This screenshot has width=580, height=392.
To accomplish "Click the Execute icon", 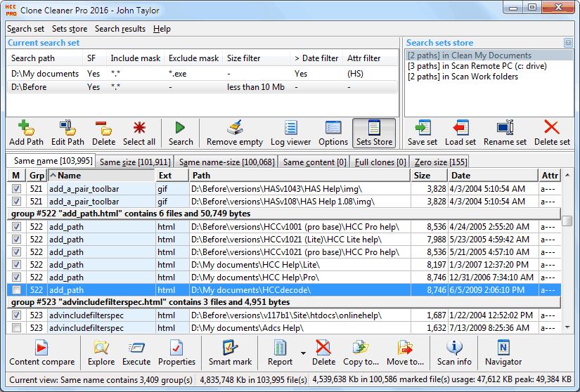I will 136,348.
